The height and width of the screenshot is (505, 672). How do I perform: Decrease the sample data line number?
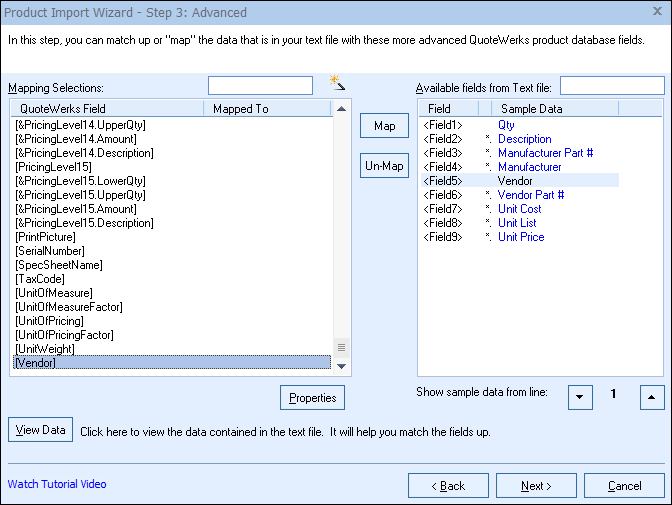[580, 396]
